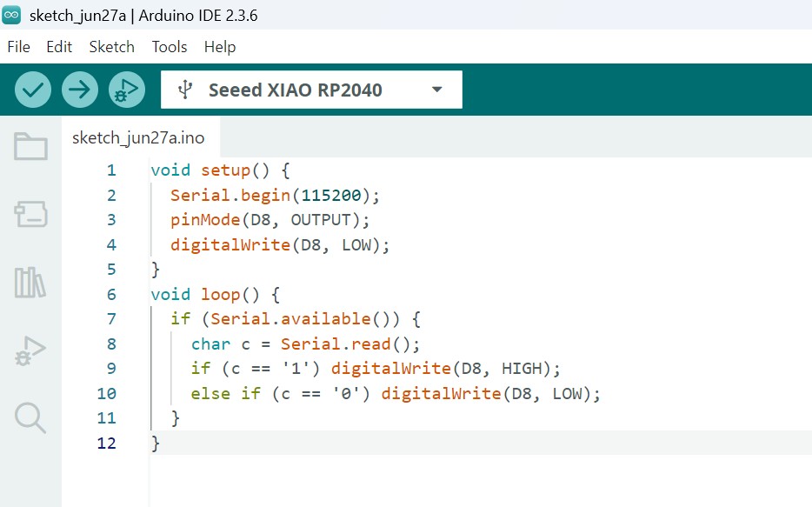
Task: Click the 'loop' function name
Action: pyautogui.click(x=221, y=295)
